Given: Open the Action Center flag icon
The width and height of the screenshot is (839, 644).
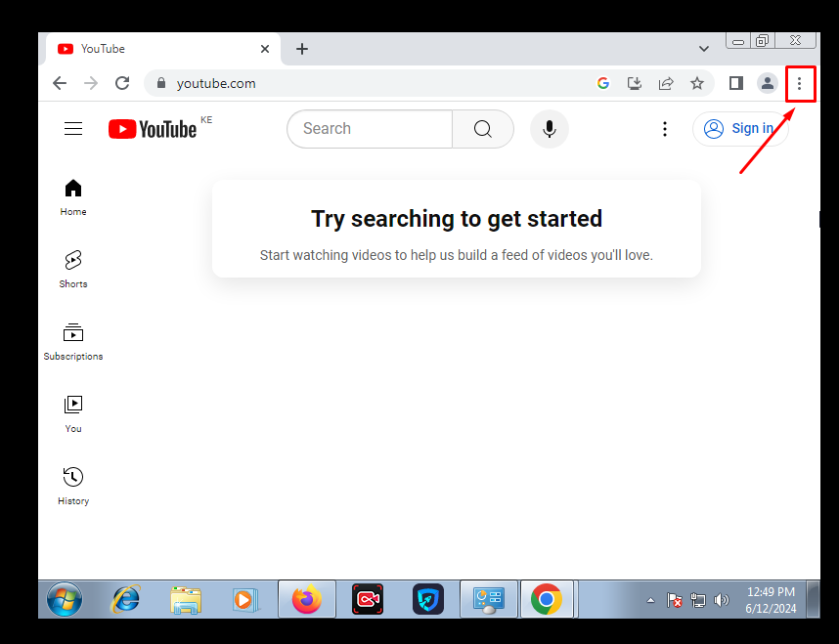Looking at the screenshot, I should (x=674, y=600).
